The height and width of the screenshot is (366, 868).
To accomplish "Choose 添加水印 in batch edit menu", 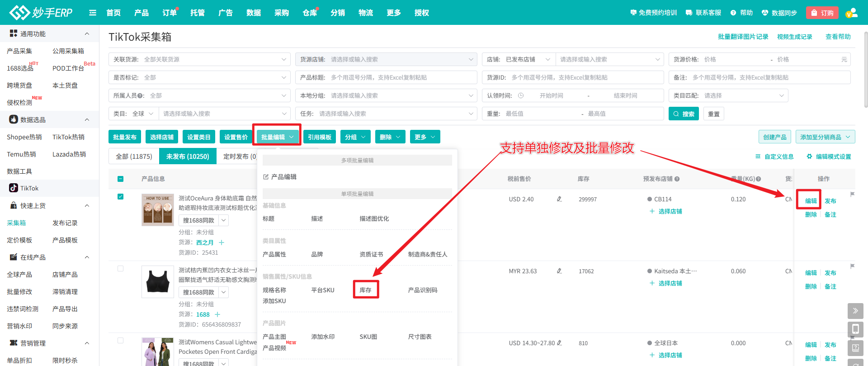I will point(323,337).
